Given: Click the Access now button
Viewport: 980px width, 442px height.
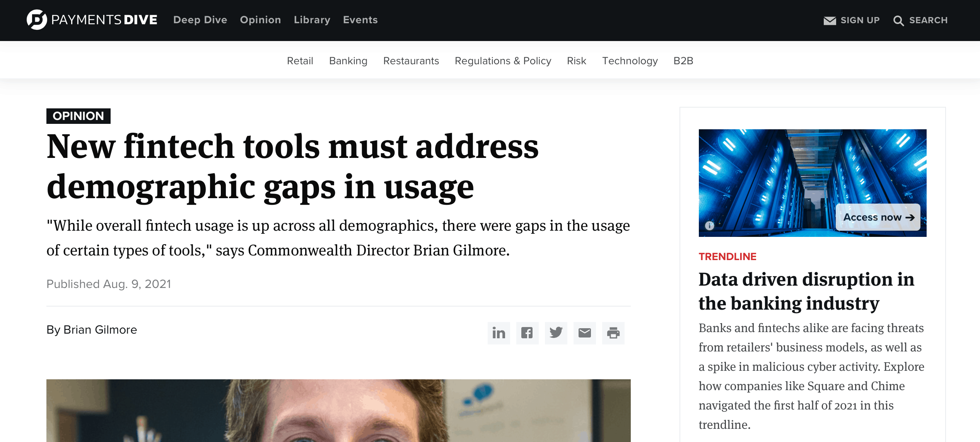Looking at the screenshot, I should coord(878,217).
